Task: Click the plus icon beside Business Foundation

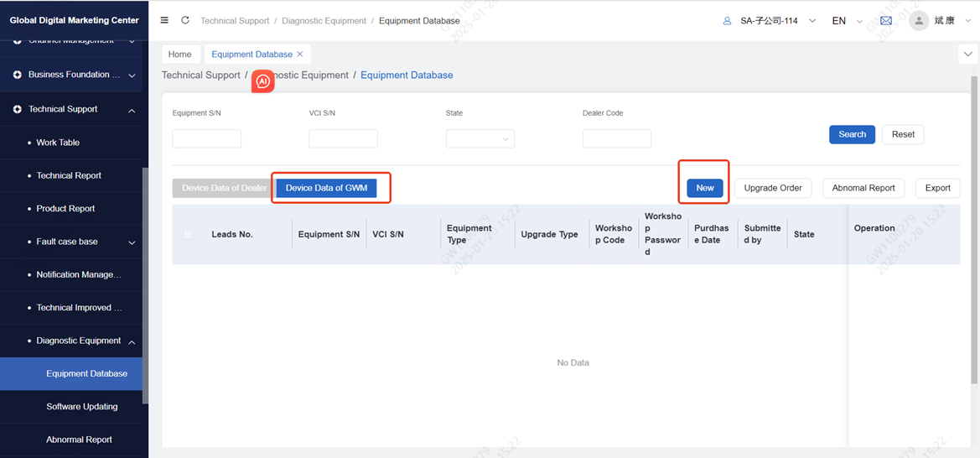Action: (18, 75)
